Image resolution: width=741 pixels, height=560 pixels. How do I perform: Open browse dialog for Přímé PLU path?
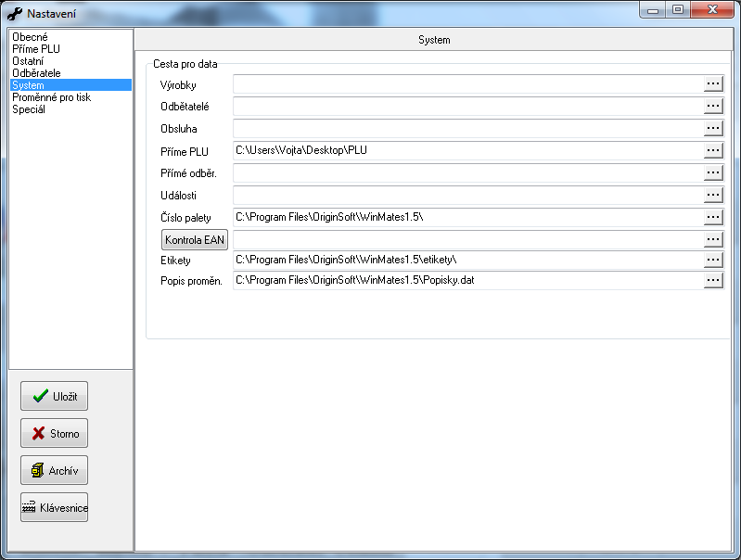[712, 150]
